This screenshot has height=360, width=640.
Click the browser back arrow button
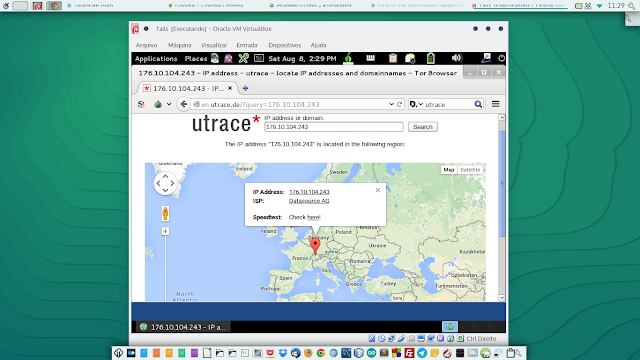pyautogui.click(x=184, y=104)
